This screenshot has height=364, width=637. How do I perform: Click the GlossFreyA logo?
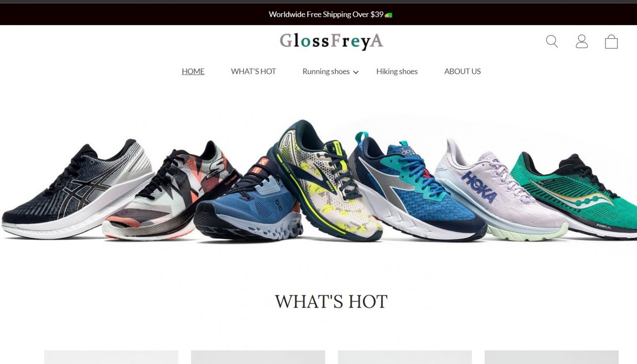pyautogui.click(x=331, y=41)
